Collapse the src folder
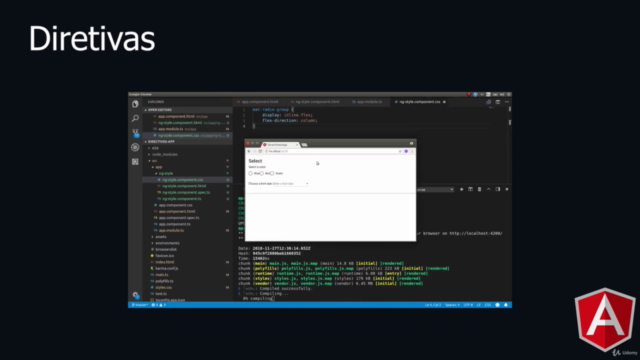The height and width of the screenshot is (360, 640). coord(154,161)
